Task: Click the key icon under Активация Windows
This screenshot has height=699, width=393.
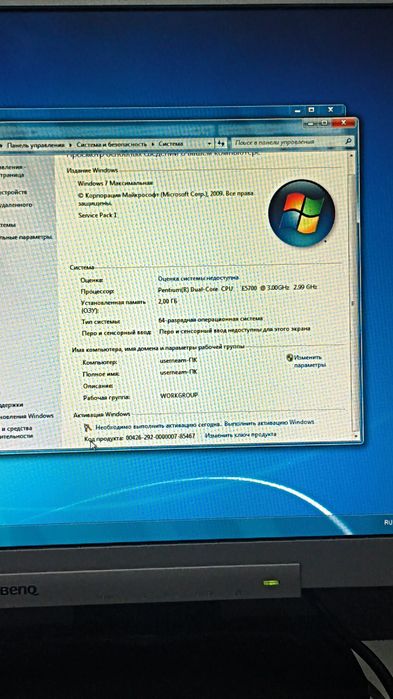Action: click(88, 427)
